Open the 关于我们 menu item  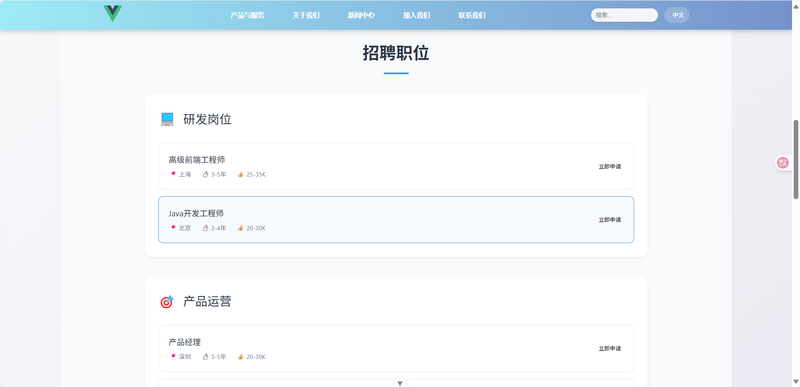[x=306, y=15]
